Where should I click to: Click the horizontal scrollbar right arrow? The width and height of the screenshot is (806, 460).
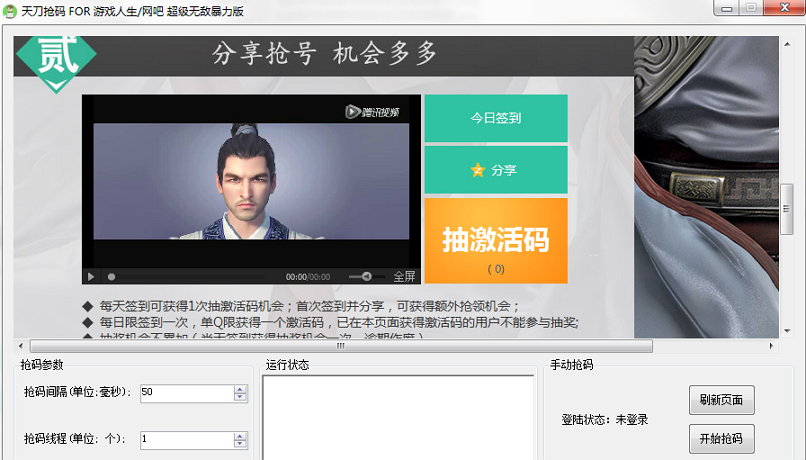[x=771, y=346]
